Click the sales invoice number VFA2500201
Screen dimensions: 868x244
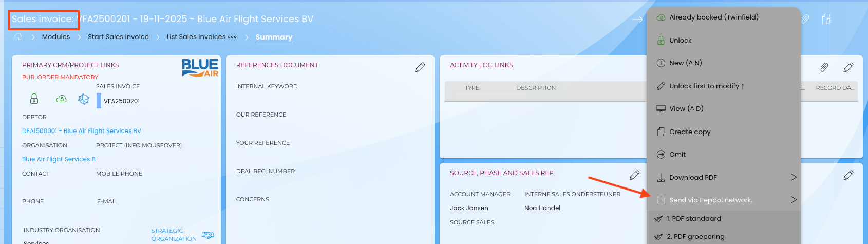coord(122,101)
